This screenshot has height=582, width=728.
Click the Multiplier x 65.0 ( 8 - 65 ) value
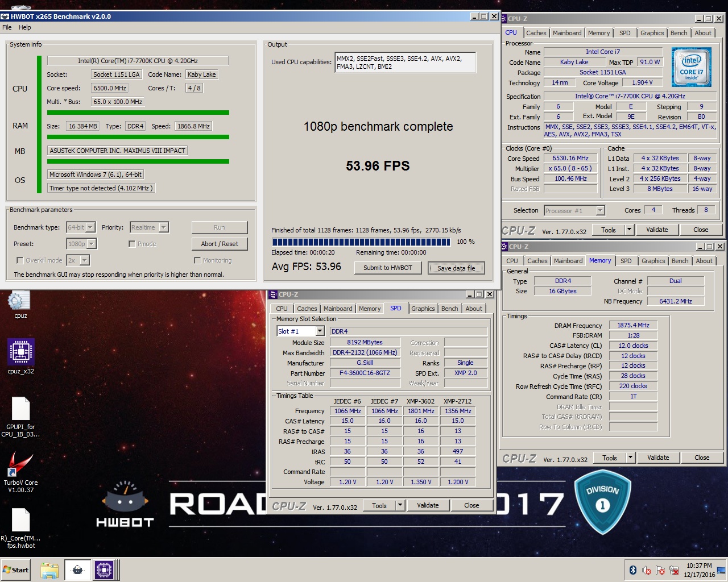570,169
